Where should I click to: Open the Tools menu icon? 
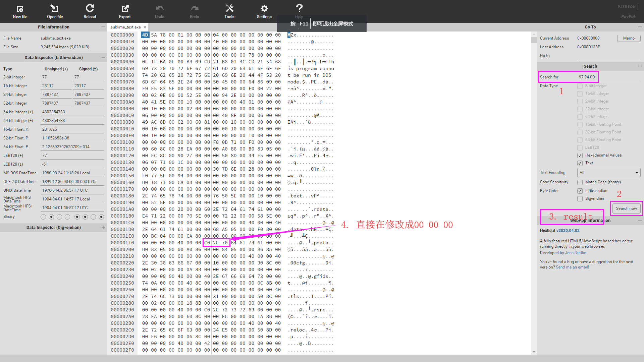229,9
